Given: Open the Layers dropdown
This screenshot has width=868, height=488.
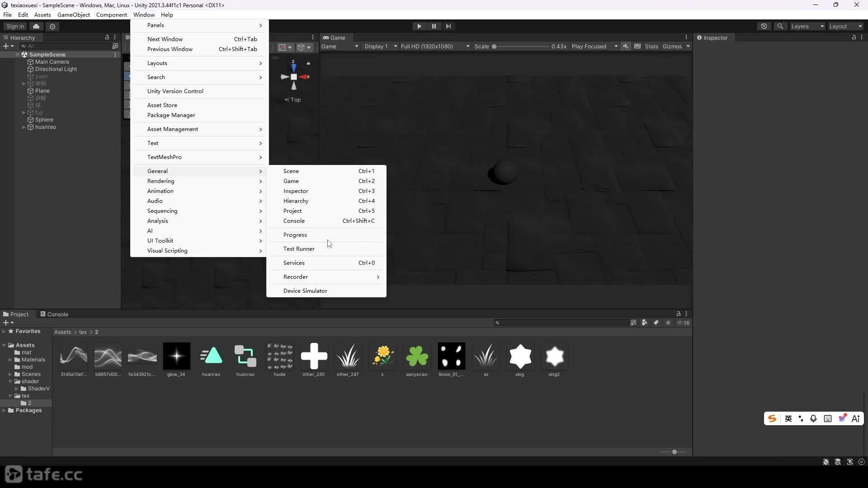Looking at the screenshot, I should click(807, 26).
